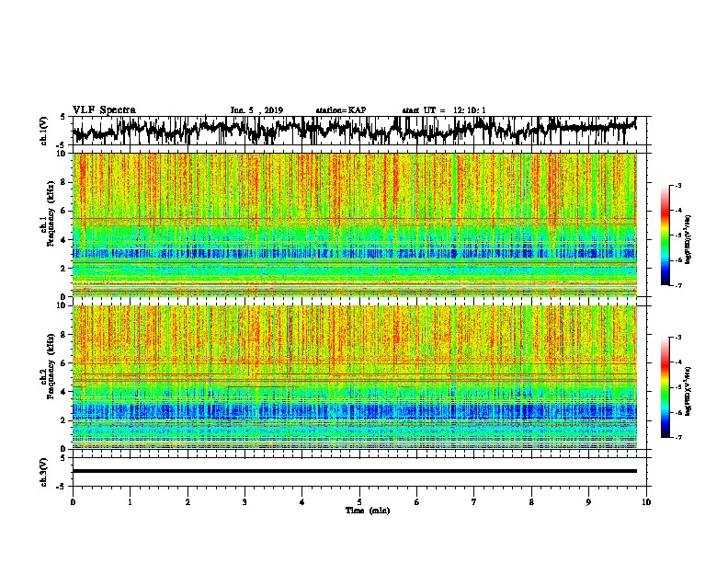Click the ch.1(V) waveform panel at top

pos(358,131)
